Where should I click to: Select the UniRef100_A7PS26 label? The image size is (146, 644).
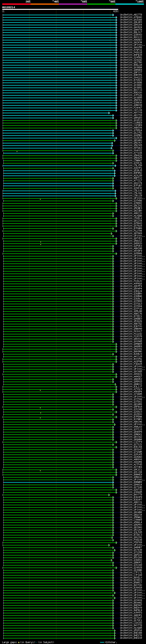tap(131, 95)
